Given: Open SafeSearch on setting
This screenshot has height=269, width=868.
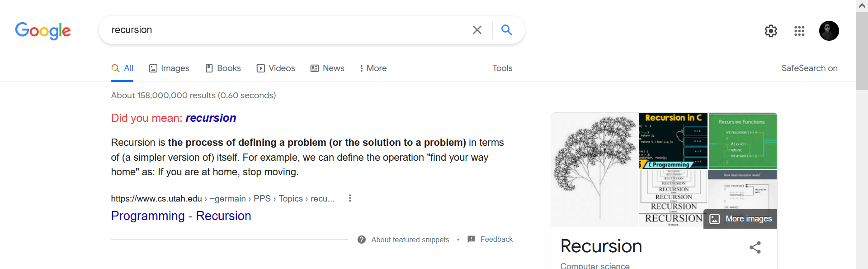Looking at the screenshot, I should (x=809, y=68).
